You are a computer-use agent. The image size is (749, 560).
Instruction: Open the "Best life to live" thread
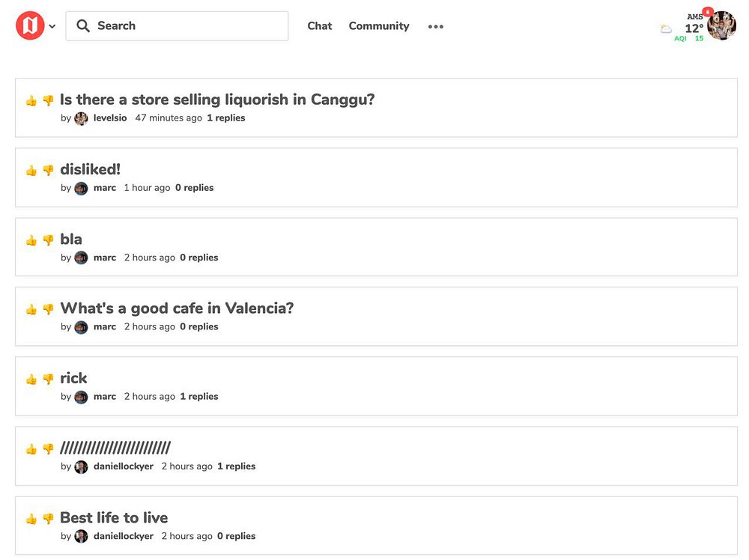114,518
